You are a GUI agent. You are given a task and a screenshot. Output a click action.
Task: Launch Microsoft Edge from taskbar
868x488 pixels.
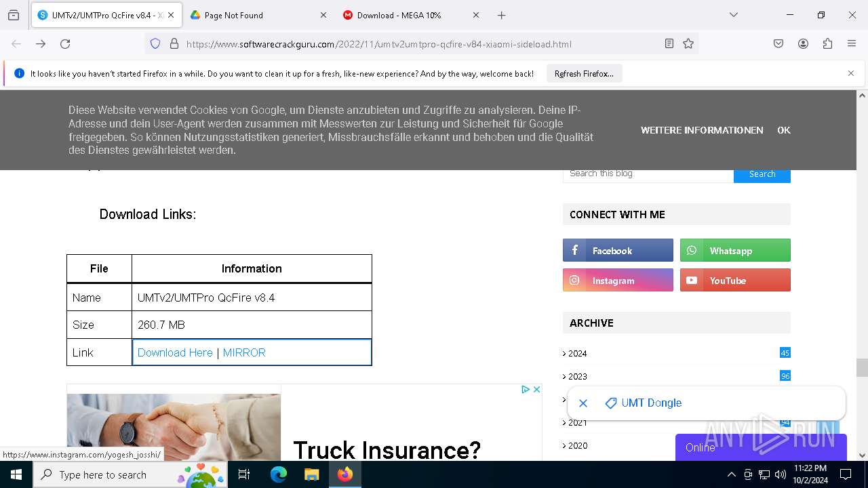(279, 474)
